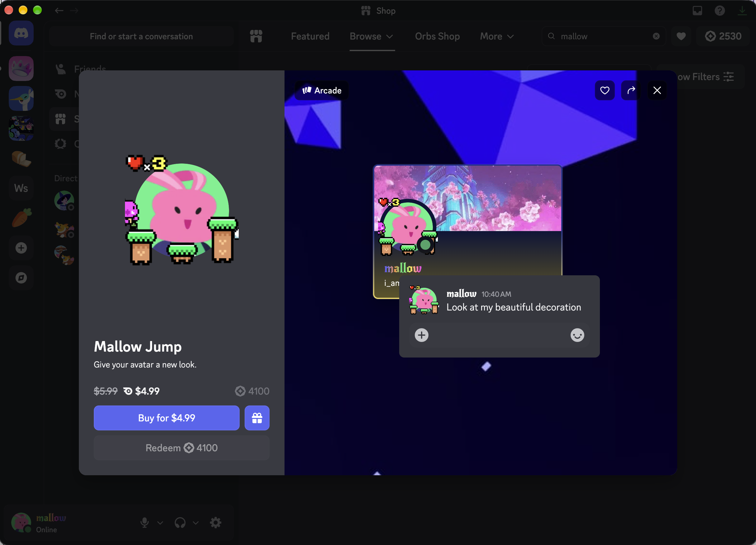Click the emoji smiley in message preview
This screenshot has width=756, height=545.
pos(577,335)
